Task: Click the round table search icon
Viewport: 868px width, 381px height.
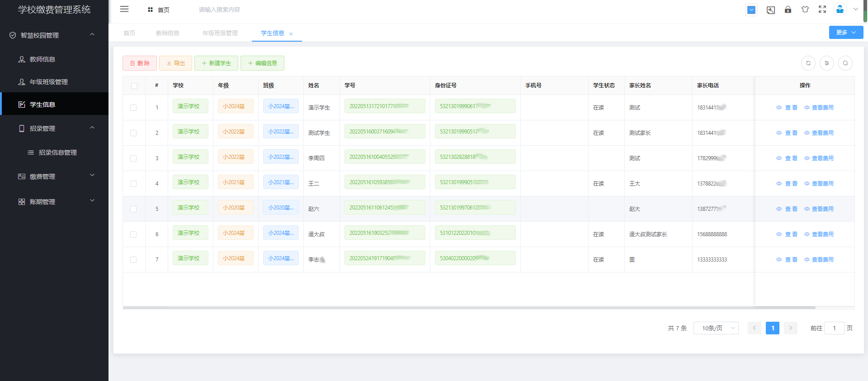Action: click(845, 63)
